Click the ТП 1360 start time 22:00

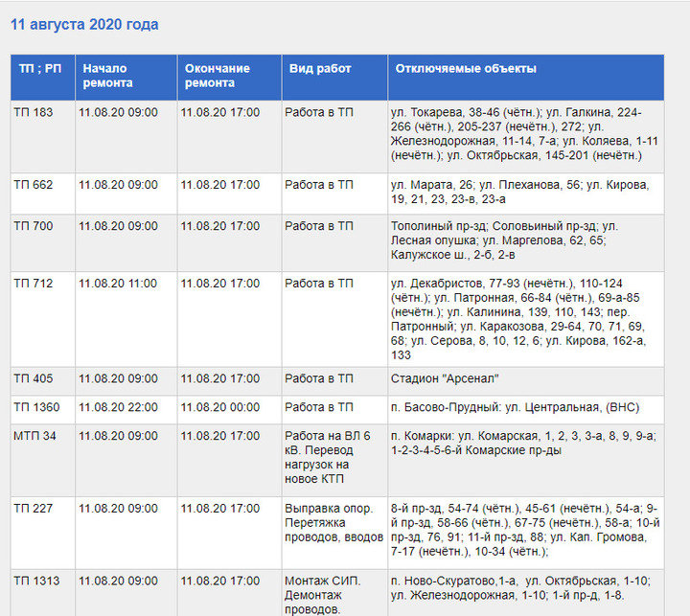point(118,407)
